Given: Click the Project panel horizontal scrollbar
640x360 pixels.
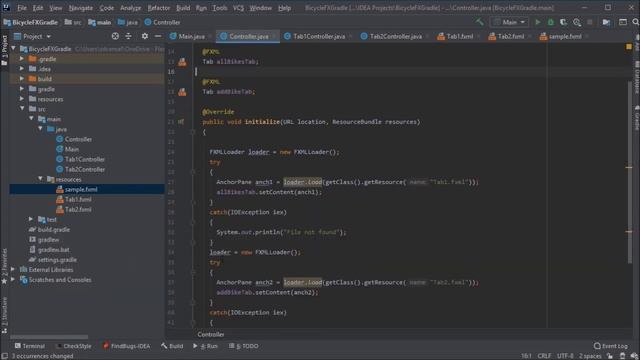Looking at the screenshot, I should (x=49, y=337).
